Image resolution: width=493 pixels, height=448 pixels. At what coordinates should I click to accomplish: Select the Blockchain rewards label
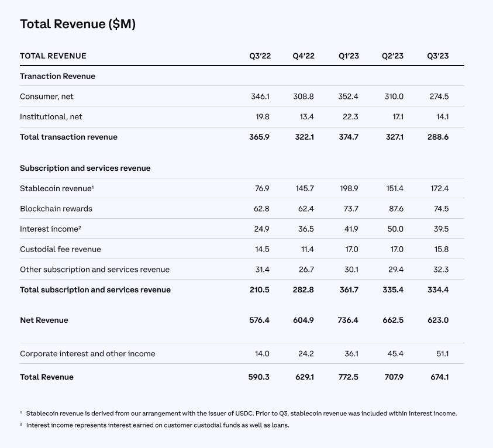56,209
